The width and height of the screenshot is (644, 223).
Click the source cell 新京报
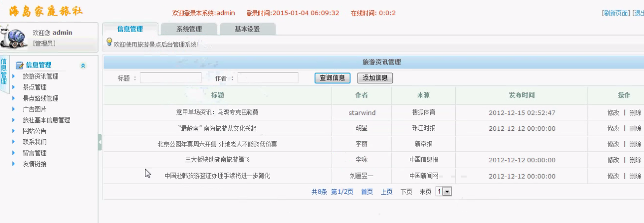[424, 144]
